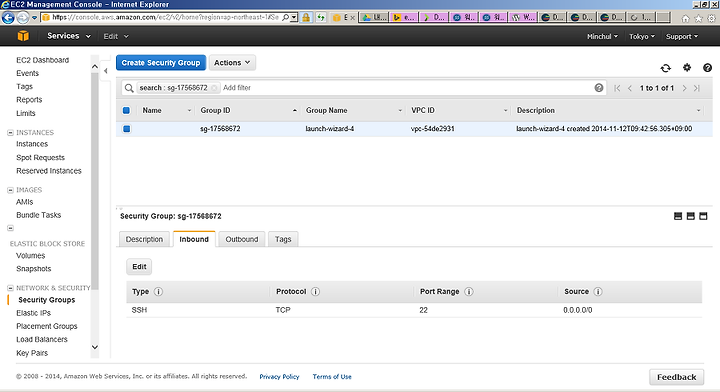Image resolution: width=720 pixels, height=392 pixels.
Task: Go to first page of results
Action: 617,88
